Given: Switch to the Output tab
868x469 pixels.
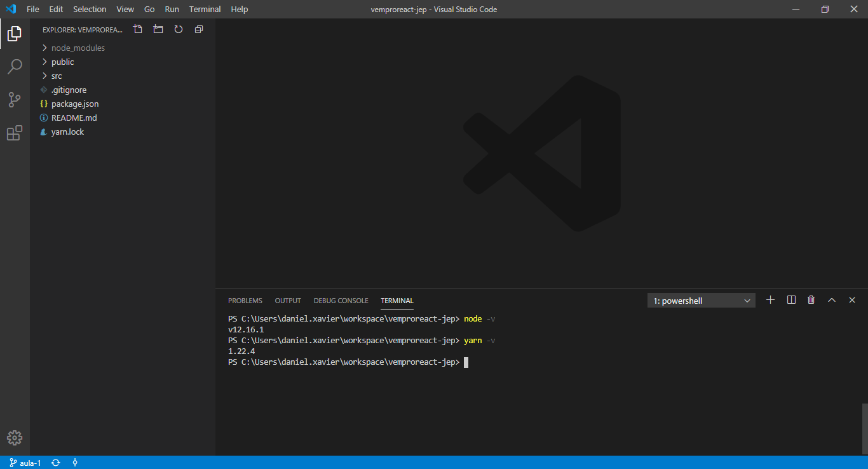Looking at the screenshot, I should pos(288,301).
